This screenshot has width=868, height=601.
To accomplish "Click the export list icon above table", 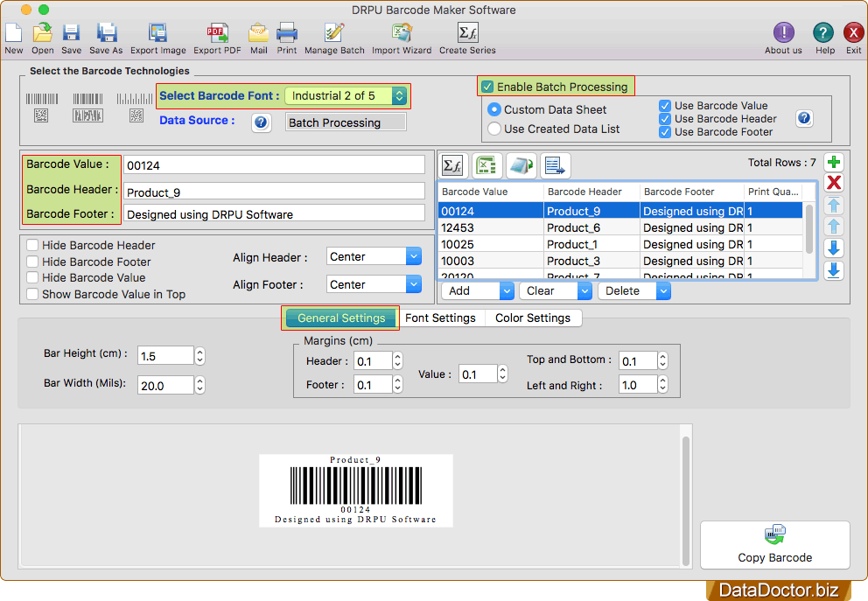I will [x=556, y=165].
